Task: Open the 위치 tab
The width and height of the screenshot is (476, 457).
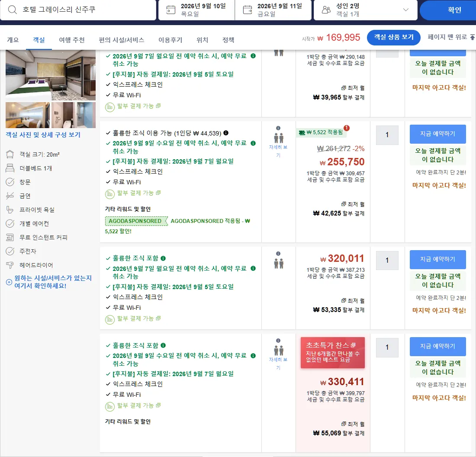Action: (x=202, y=40)
